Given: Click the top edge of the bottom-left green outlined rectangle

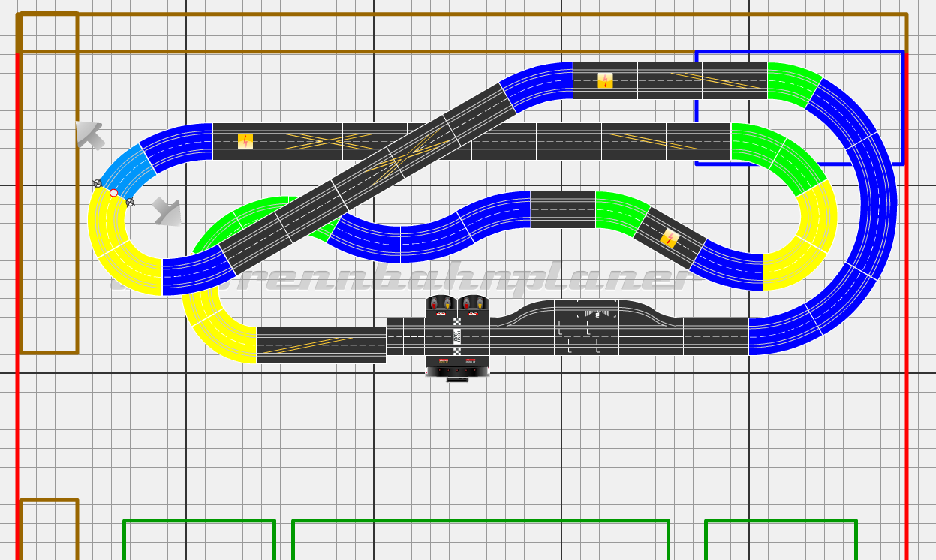Looking at the screenshot, I should coord(199,521).
